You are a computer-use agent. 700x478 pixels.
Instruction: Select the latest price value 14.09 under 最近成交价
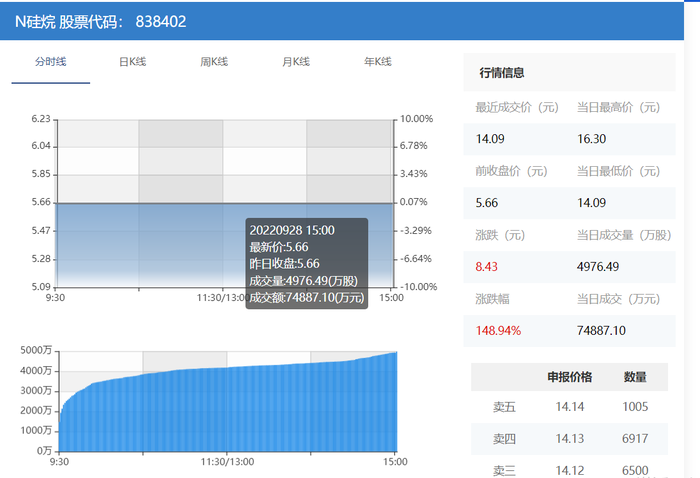[x=490, y=139]
